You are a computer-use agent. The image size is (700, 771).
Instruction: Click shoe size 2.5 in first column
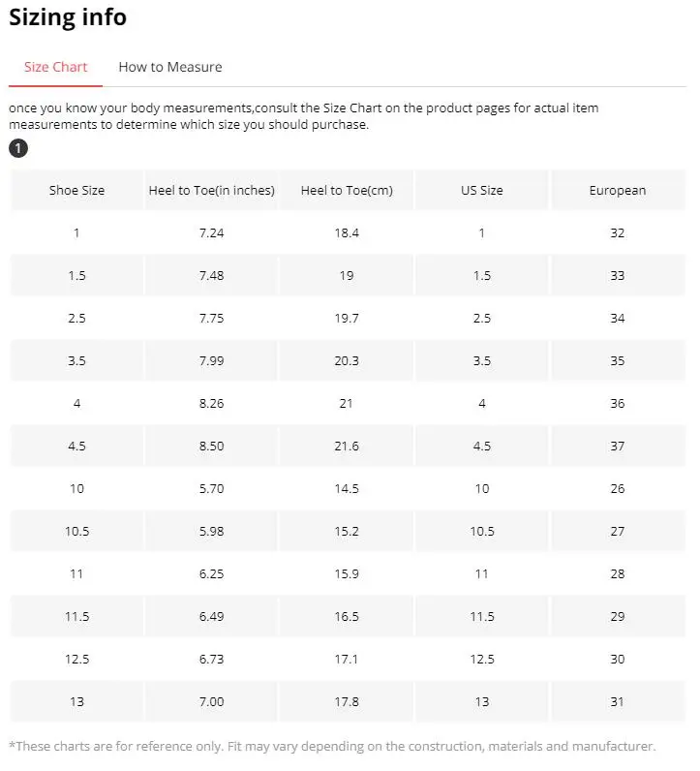tap(76, 318)
